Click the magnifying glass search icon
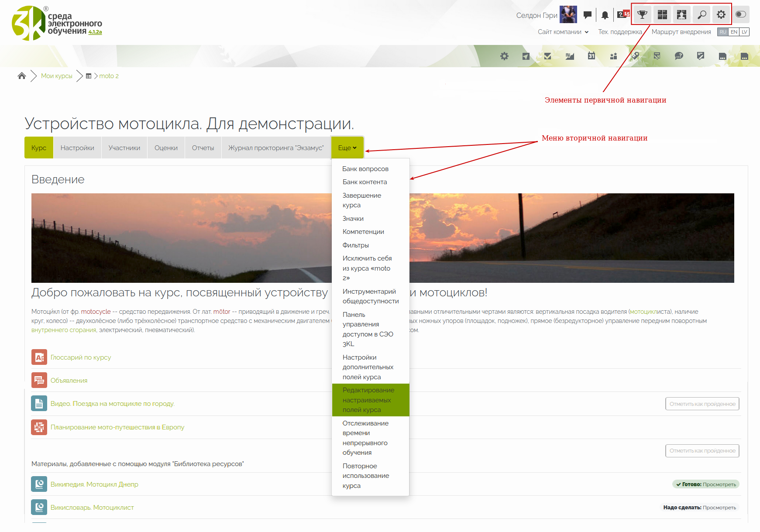This screenshot has width=760, height=532. click(x=702, y=15)
